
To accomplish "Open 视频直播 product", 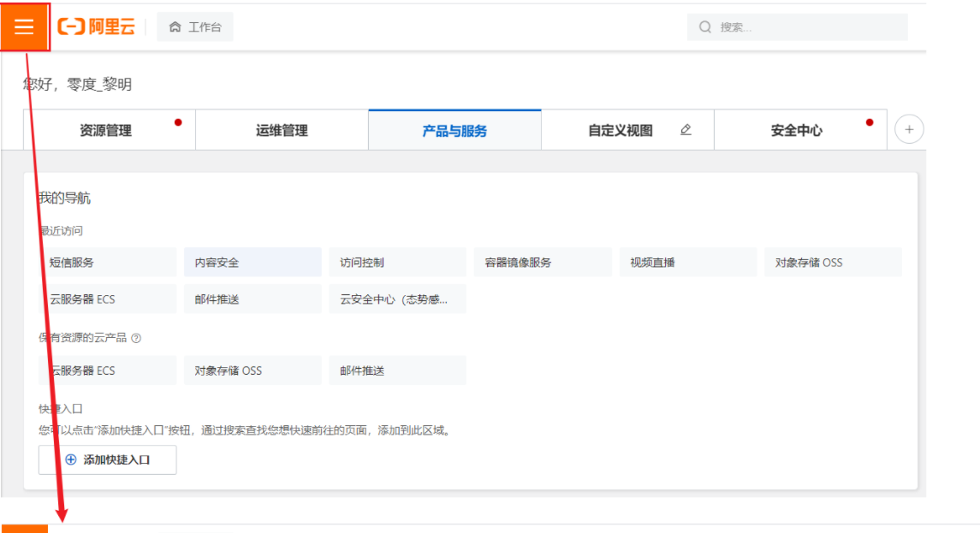I will click(x=688, y=263).
